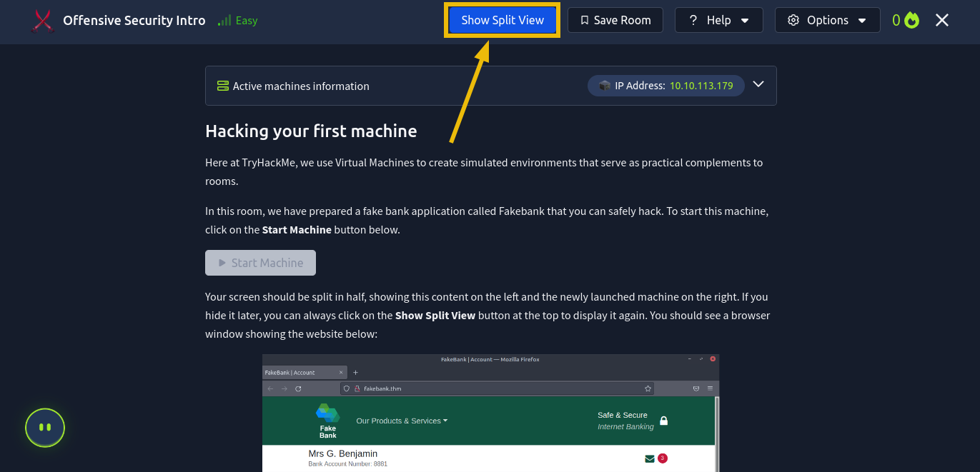This screenshot has height=472, width=980.
Task: Click the mail envelope icon in the screenshot
Action: coord(650,458)
